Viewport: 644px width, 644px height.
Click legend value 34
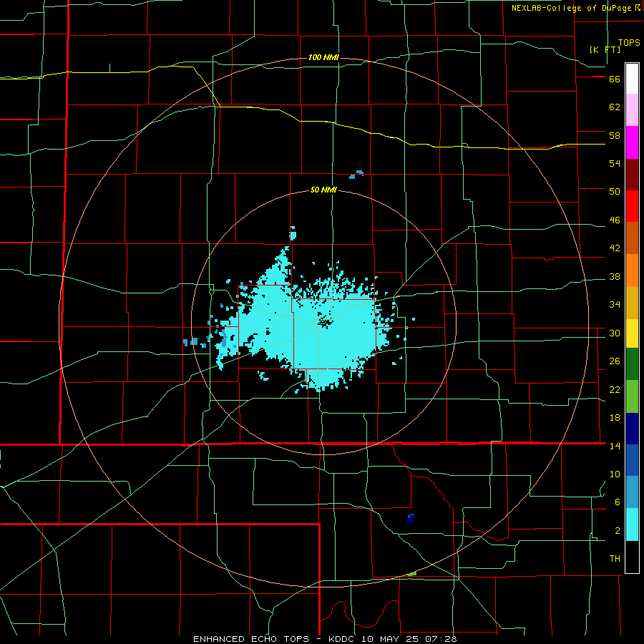click(x=615, y=305)
